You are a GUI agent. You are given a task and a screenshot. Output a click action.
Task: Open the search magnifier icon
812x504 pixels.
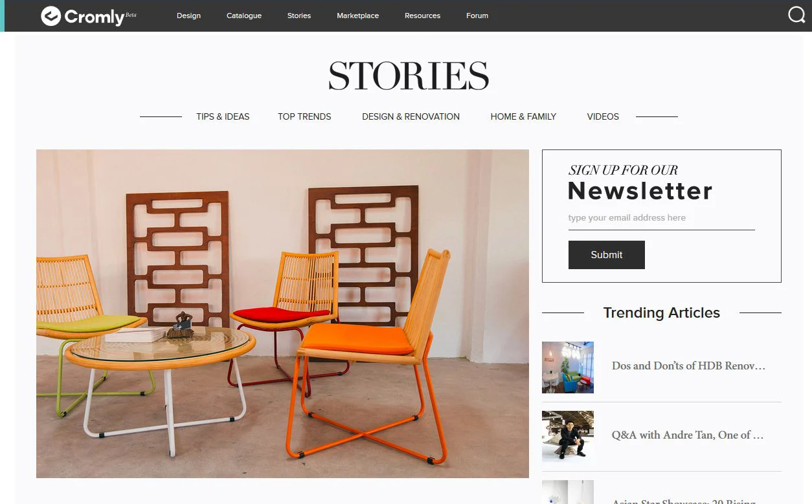click(x=796, y=15)
